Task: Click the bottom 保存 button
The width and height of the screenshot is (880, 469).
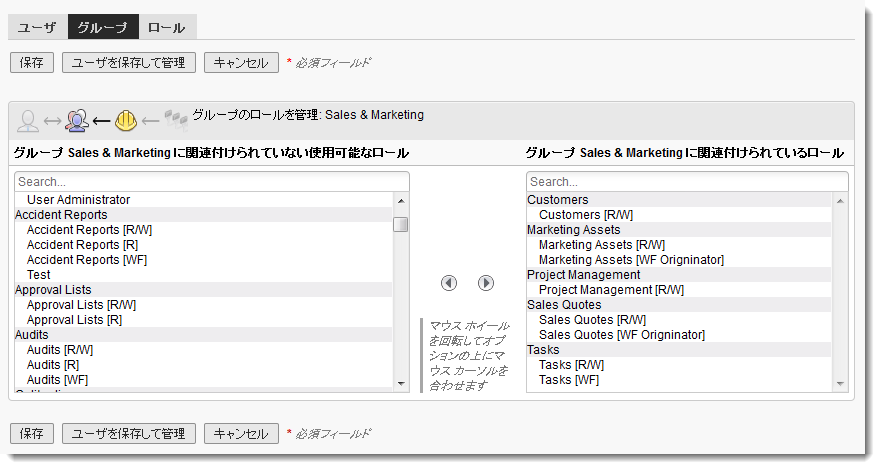Action: (x=32, y=433)
